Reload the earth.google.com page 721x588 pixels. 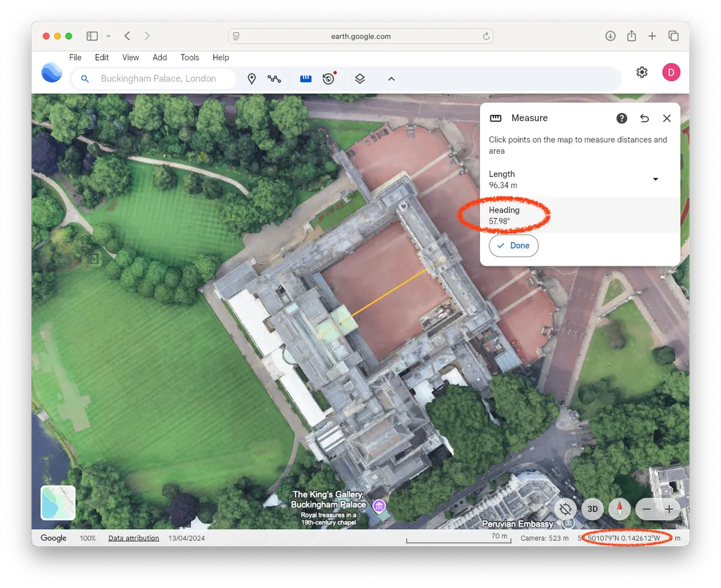pyautogui.click(x=486, y=36)
